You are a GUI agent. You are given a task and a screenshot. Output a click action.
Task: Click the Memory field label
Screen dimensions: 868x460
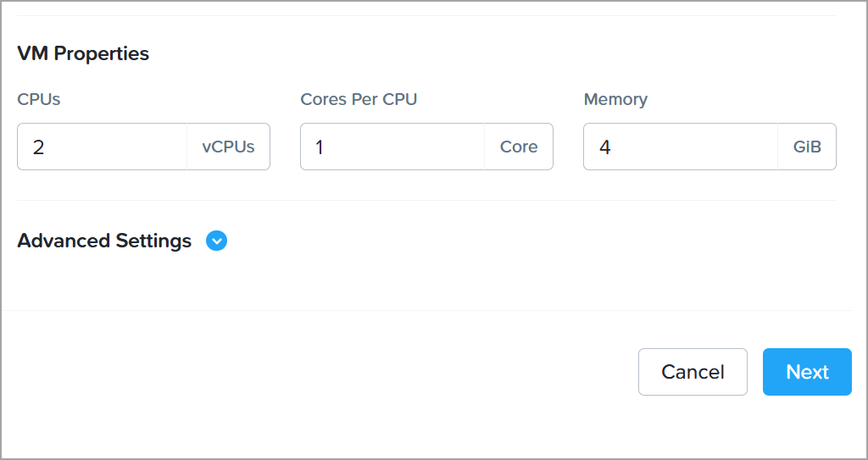tap(615, 99)
